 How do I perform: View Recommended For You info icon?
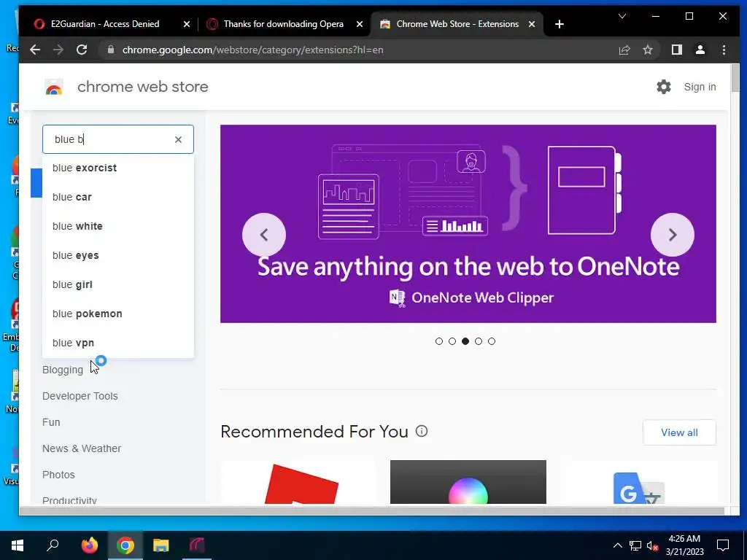pos(422,431)
